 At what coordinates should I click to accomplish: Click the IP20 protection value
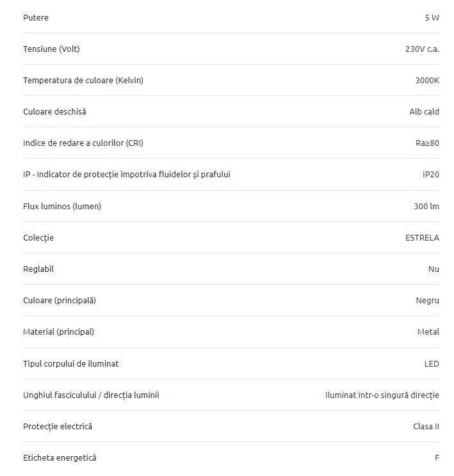click(430, 174)
